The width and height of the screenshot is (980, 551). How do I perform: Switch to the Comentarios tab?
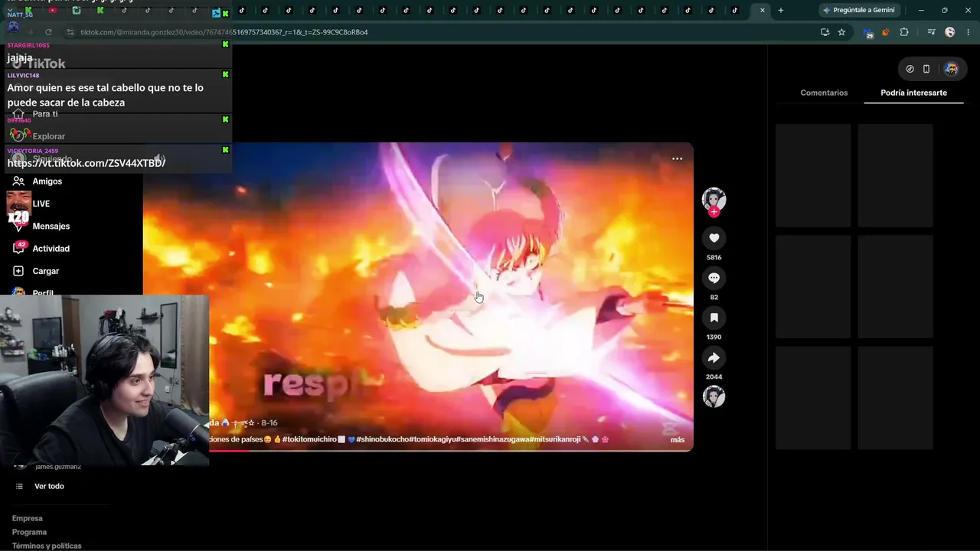tap(824, 93)
